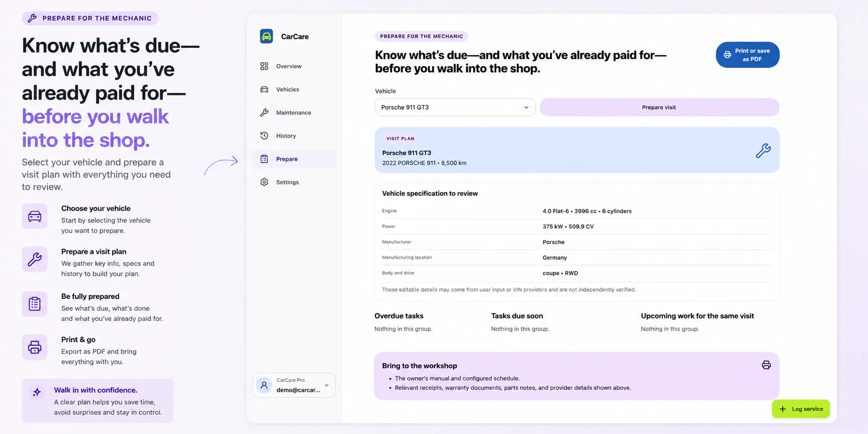Click the Walk in with confidence card

97,401
